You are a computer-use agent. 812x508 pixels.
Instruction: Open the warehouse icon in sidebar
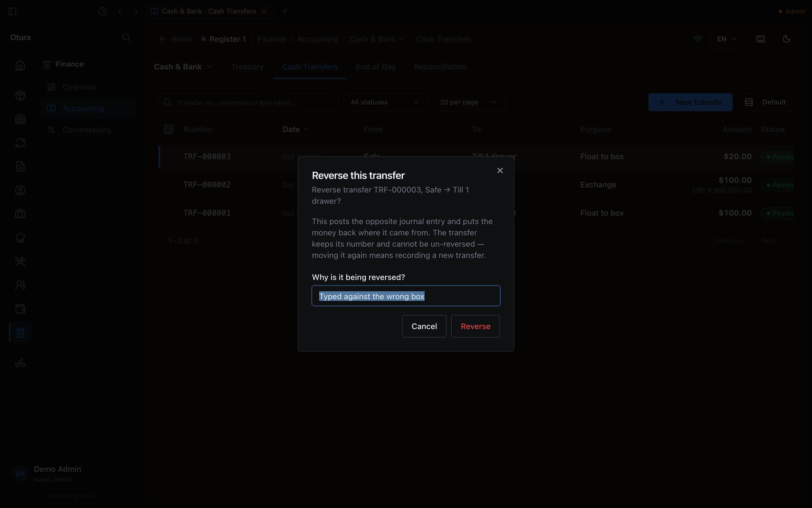[21, 119]
